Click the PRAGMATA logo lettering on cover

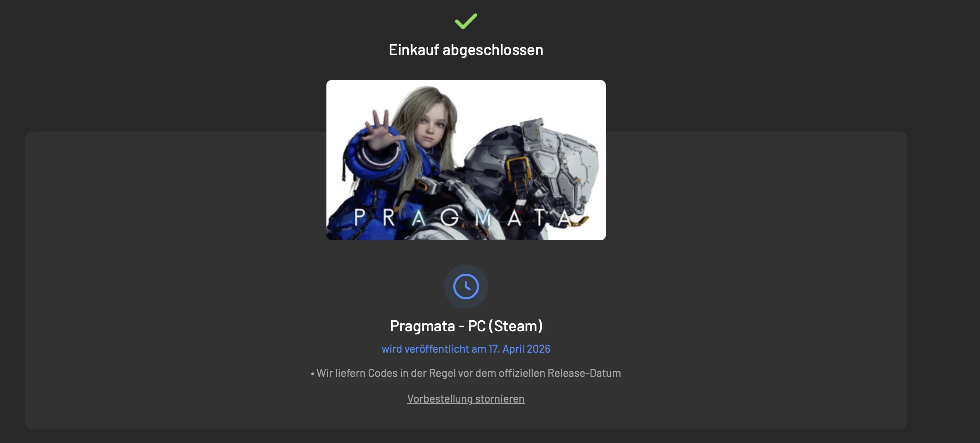[x=462, y=217]
